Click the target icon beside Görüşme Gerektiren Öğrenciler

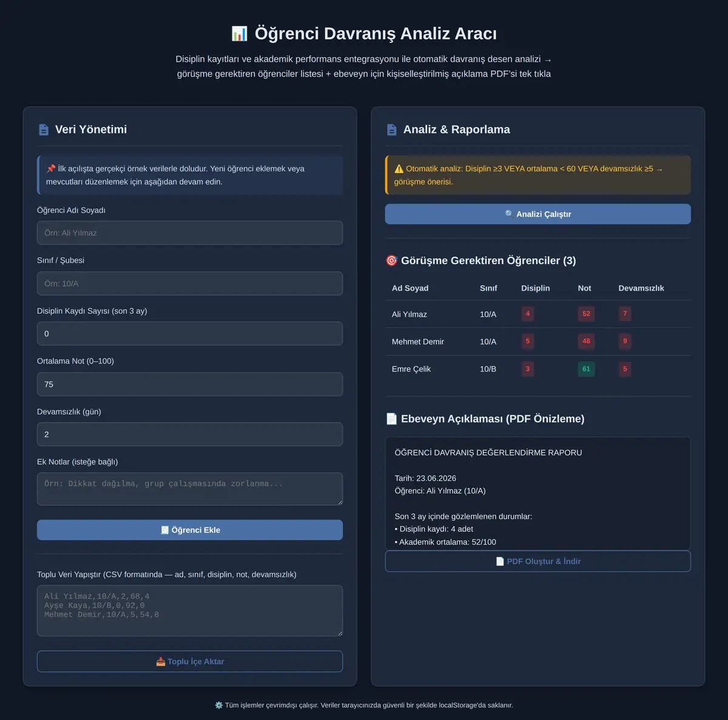[x=392, y=260]
